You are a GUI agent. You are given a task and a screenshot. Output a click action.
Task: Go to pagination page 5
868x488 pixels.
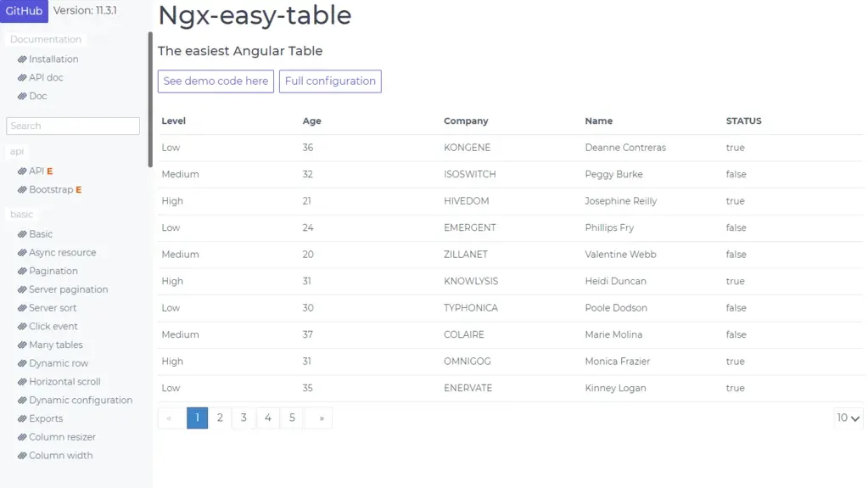(x=292, y=418)
